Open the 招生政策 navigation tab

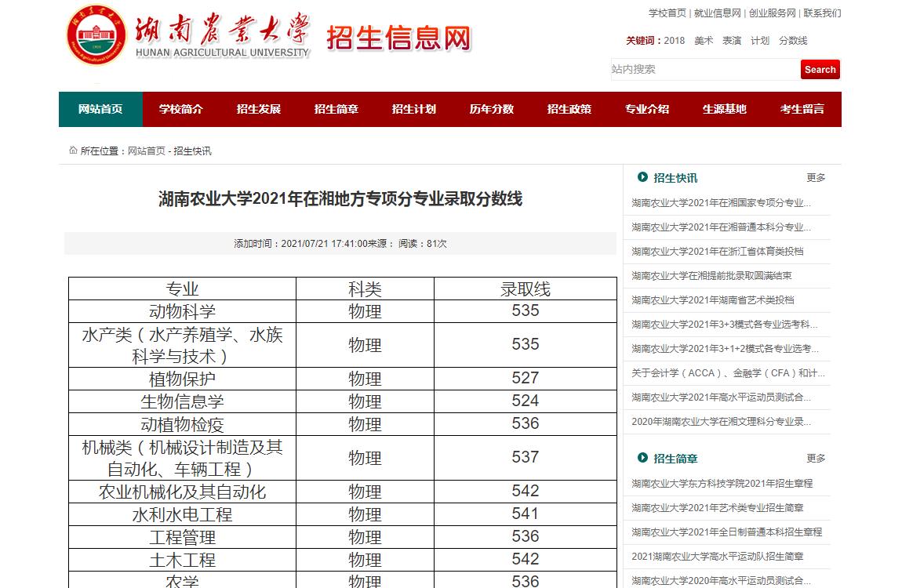(x=569, y=109)
